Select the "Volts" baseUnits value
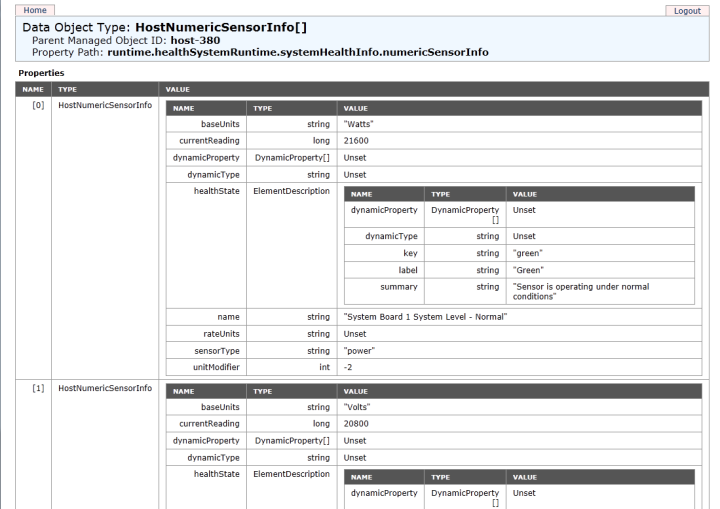The width and height of the screenshot is (720, 509). click(357, 407)
